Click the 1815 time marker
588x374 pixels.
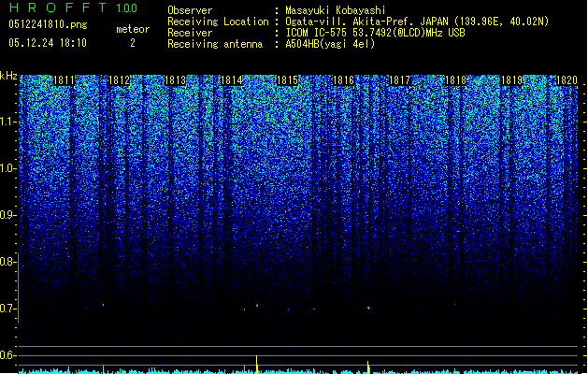(x=287, y=80)
